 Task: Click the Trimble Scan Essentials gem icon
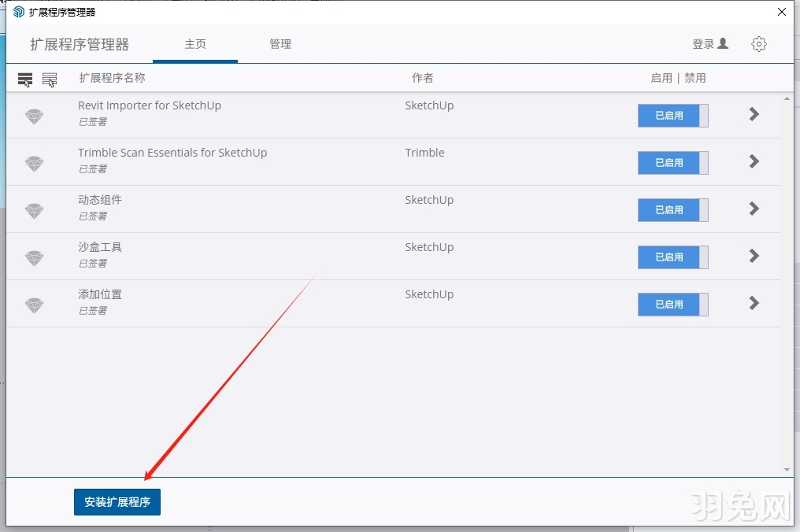click(34, 164)
